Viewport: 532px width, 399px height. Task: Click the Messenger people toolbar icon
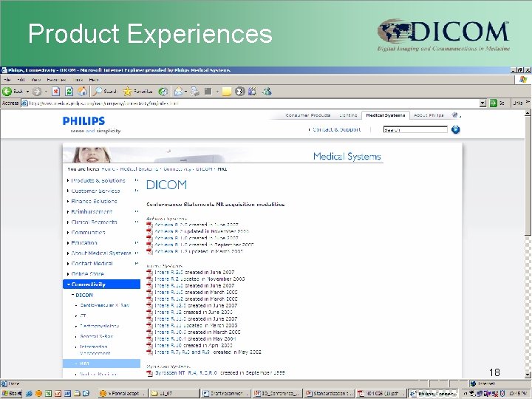[x=267, y=92]
